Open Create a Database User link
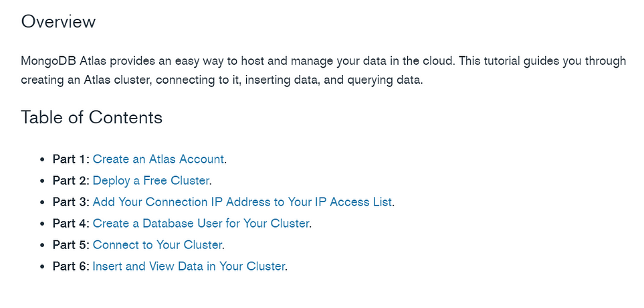Viewport: 644px width, 308px height. (x=201, y=223)
